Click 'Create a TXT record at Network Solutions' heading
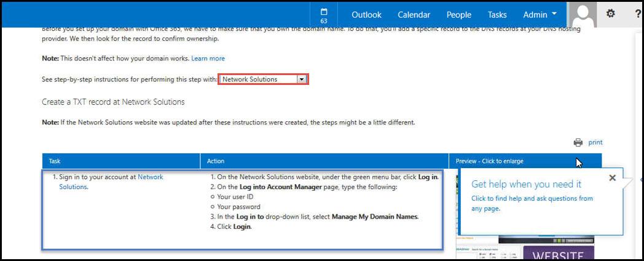The height and width of the screenshot is (261, 644). 113,102
